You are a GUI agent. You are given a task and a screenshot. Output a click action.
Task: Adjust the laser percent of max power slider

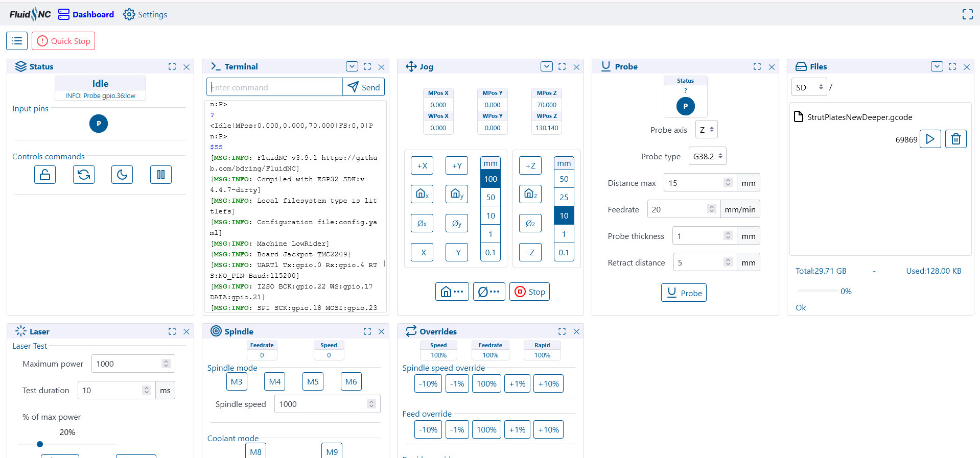pos(40,444)
